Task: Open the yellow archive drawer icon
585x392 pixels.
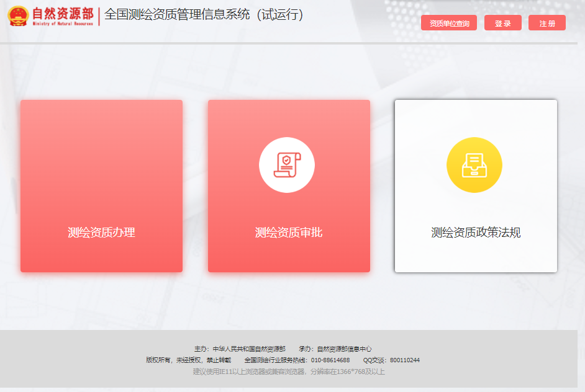Action: click(x=474, y=165)
